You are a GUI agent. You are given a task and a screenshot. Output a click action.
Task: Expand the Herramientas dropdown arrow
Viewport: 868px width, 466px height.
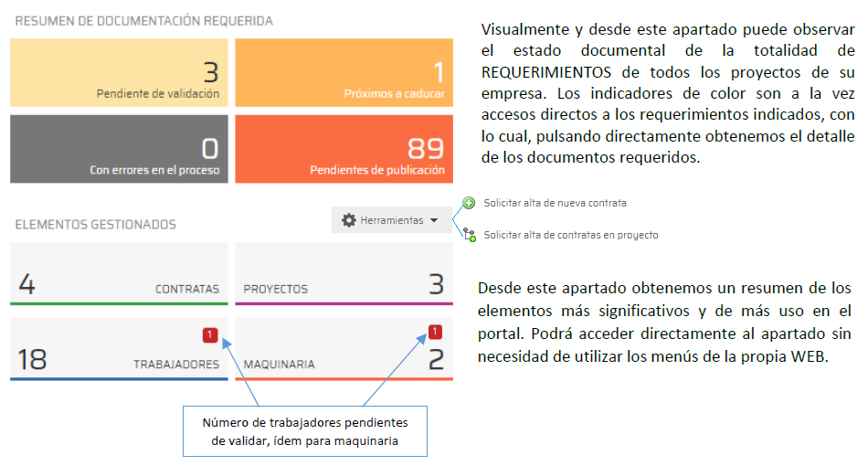coord(434,220)
